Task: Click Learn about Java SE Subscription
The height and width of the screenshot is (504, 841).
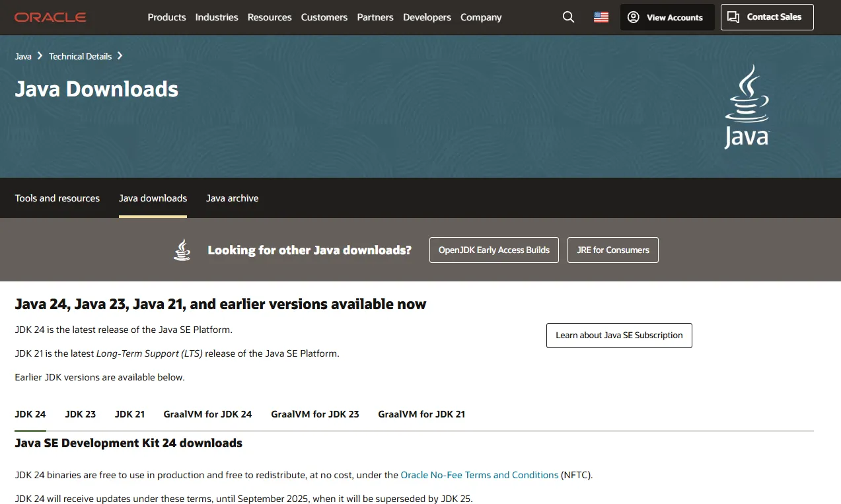Action: tap(619, 336)
